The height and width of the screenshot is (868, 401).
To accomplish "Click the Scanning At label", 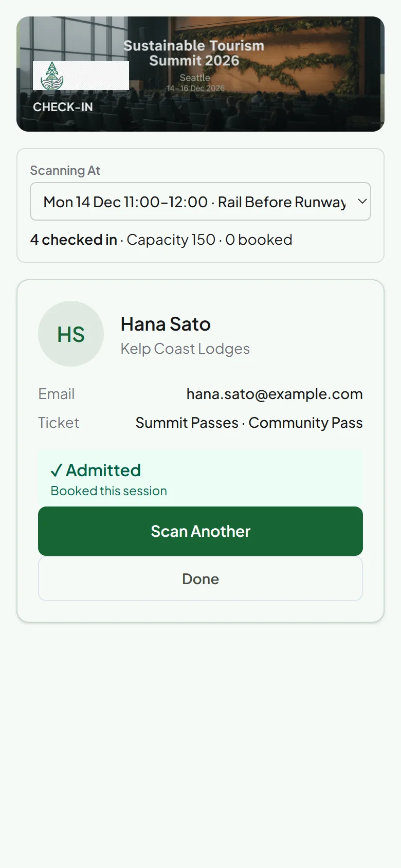I will click(x=65, y=170).
